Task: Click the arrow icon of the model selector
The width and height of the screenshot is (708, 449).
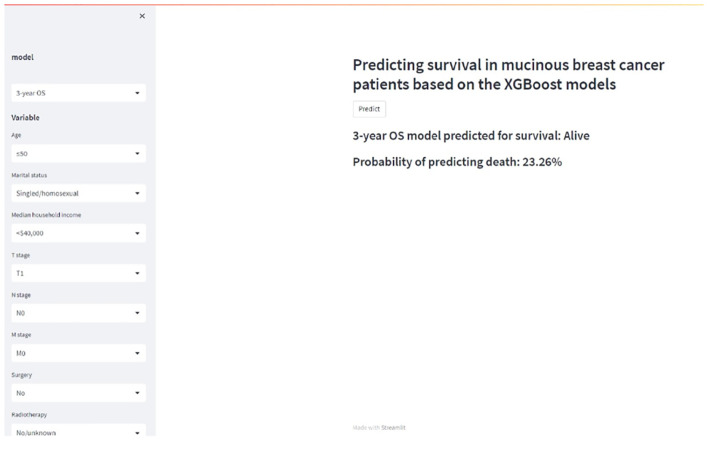Action: [137, 93]
